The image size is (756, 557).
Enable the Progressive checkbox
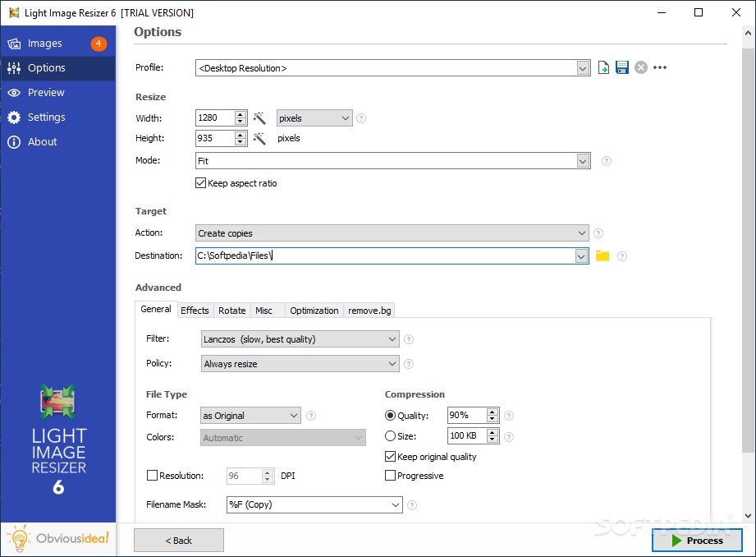[x=390, y=476]
